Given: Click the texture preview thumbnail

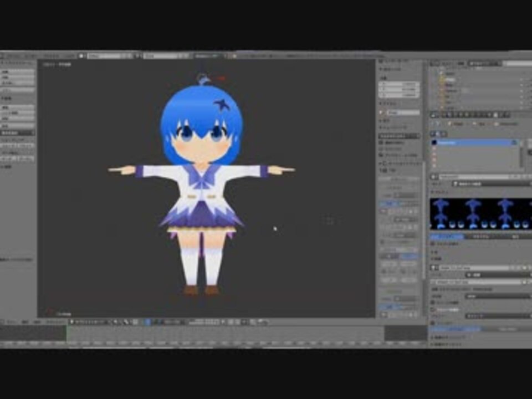Looking at the screenshot, I should pyautogui.click(x=482, y=214).
